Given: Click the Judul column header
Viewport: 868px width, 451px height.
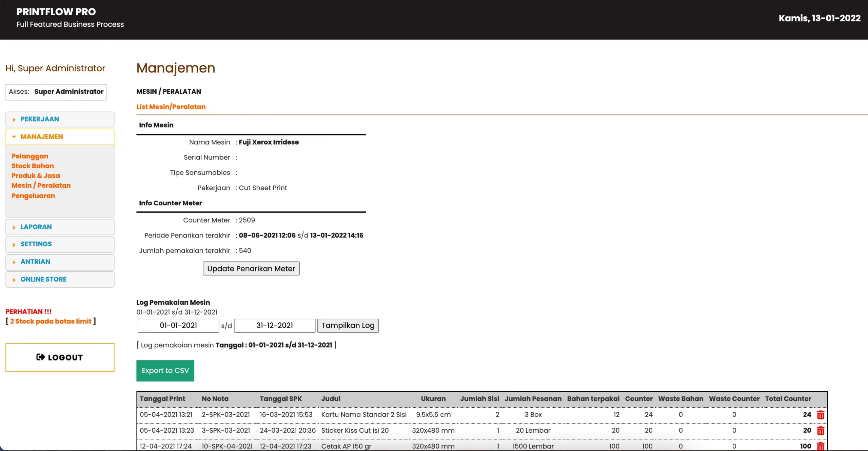Looking at the screenshot, I should pos(331,399).
